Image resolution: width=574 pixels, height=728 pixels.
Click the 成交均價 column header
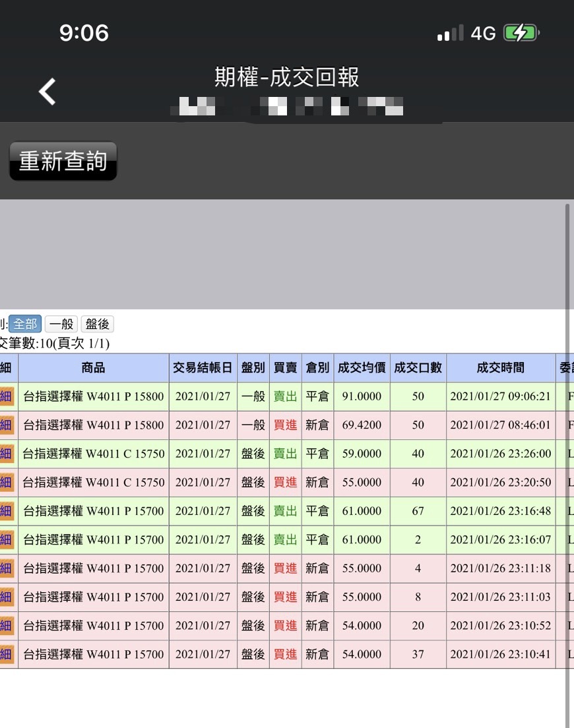click(x=362, y=368)
